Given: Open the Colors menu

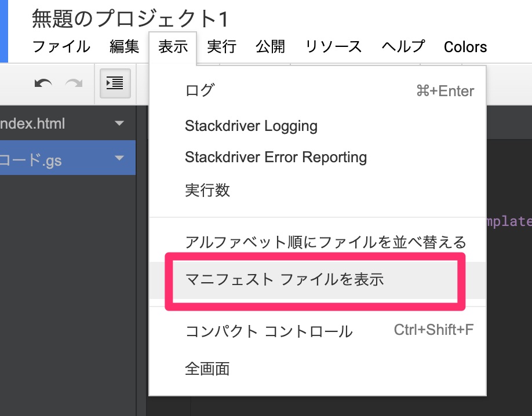Looking at the screenshot, I should coord(465,47).
